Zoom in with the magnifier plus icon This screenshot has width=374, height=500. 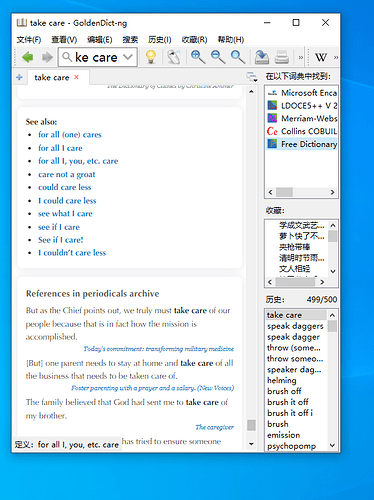(x=198, y=57)
